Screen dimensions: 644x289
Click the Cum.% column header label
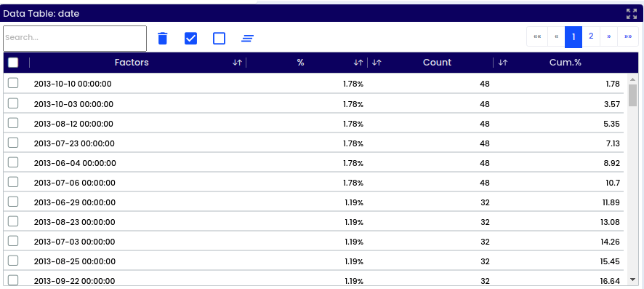pos(565,63)
